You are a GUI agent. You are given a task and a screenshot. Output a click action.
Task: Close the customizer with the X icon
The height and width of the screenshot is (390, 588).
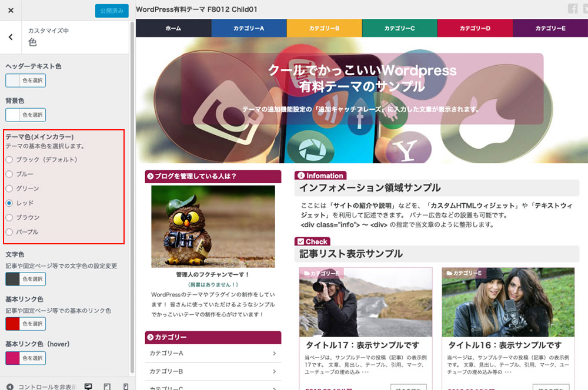11,11
